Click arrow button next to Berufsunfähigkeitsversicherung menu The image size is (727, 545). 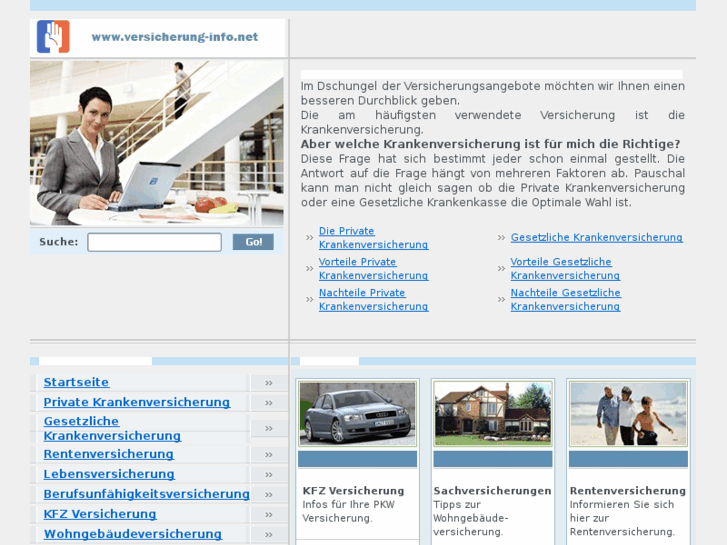point(269,494)
